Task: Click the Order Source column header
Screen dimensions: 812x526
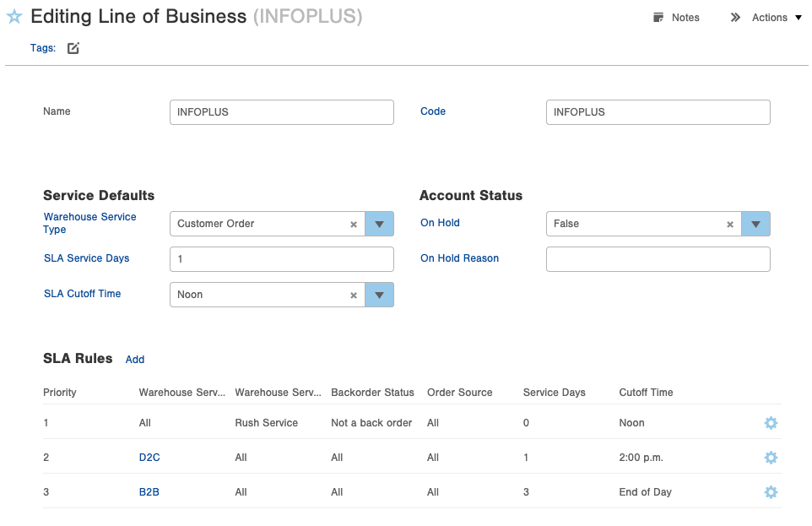Action: (460, 393)
